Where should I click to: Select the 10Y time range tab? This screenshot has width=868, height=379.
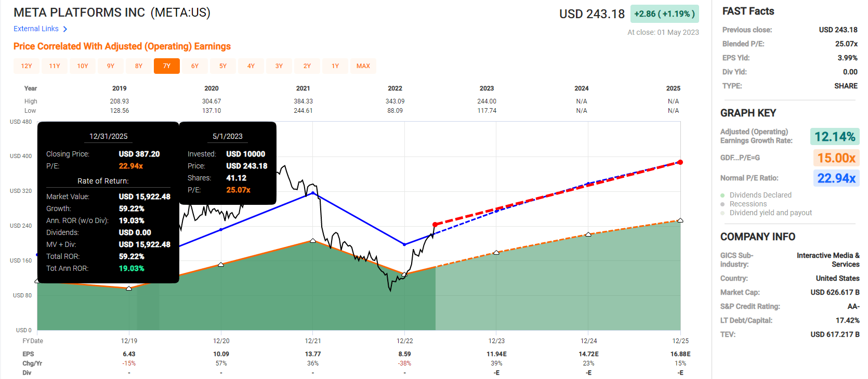[x=83, y=66]
